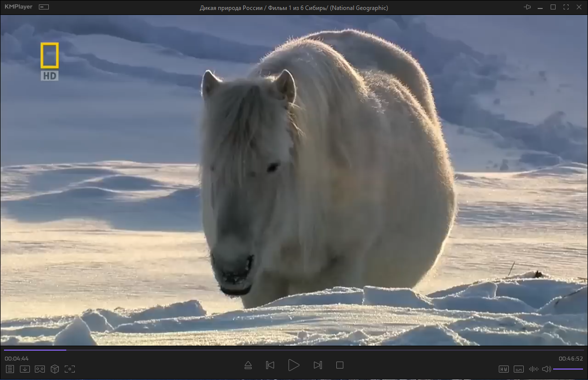Click elapsed time 00:04:44
The image size is (588, 380).
(x=16, y=359)
